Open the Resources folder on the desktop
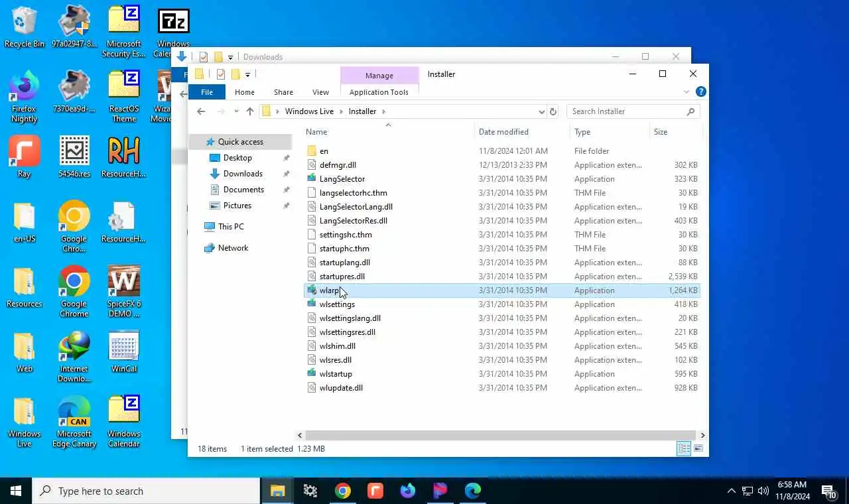 (25, 287)
